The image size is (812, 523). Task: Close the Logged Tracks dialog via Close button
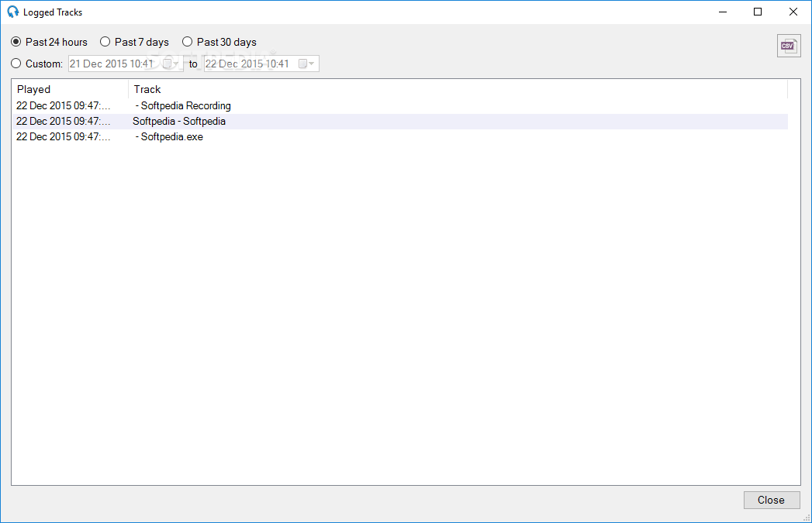point(772,500)
